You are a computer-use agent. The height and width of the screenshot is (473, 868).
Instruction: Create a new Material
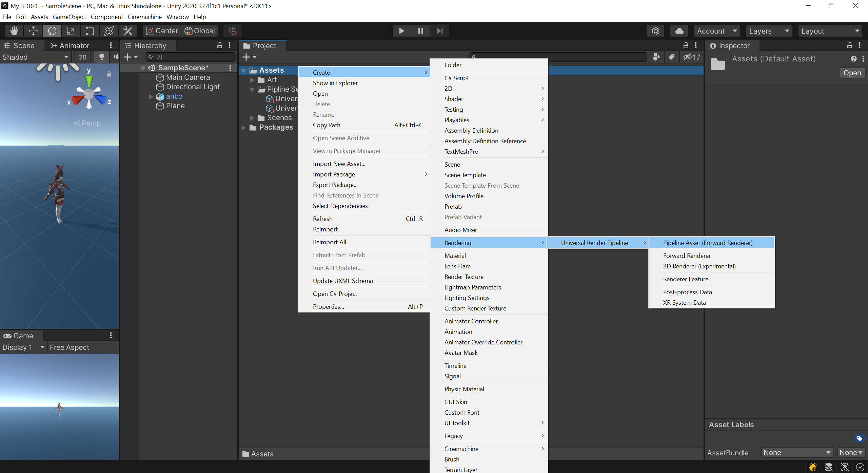pyautogui.click(x=489, y=256)
